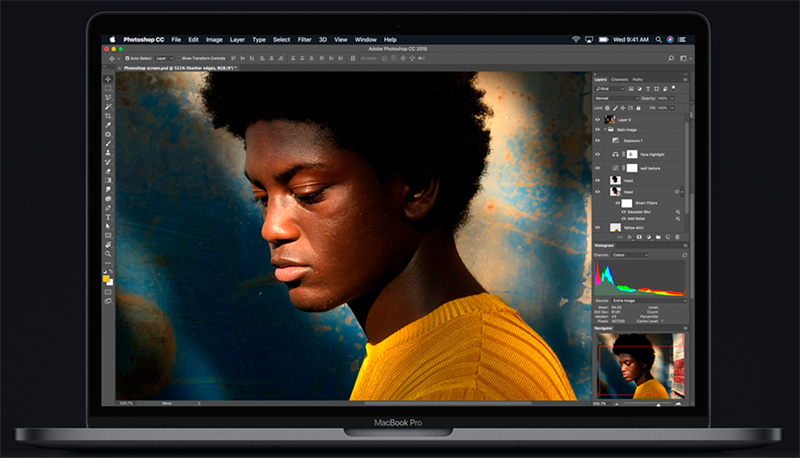
Task: Open the histogram Channel Colors dropdown
Action: coord(630,255)
